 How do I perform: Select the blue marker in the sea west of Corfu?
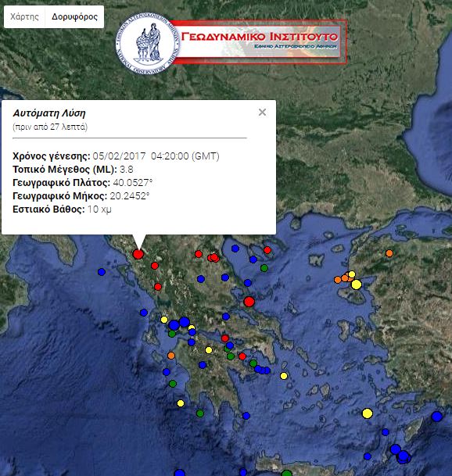tap(102, 272)
